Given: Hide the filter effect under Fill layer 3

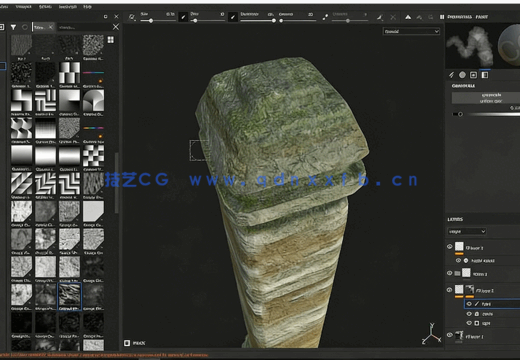Looking at the screenshot, I should click(x=458, y=260).
